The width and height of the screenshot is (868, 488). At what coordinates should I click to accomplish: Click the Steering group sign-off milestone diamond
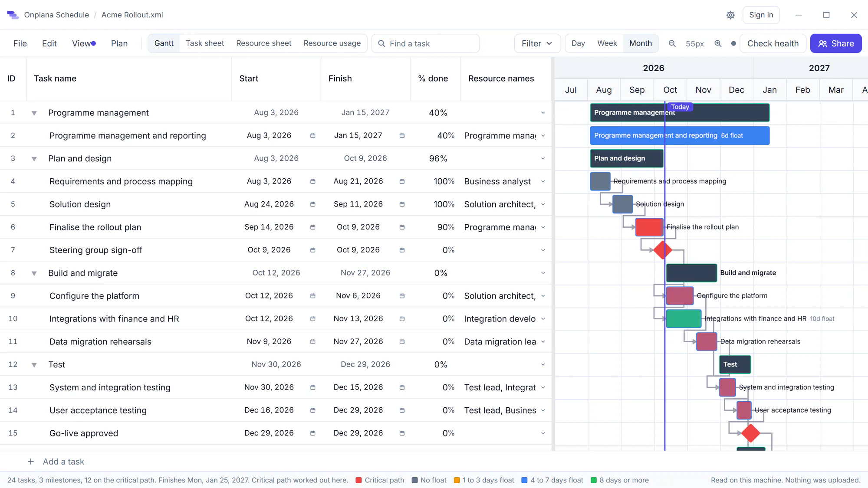click(663, 250)
